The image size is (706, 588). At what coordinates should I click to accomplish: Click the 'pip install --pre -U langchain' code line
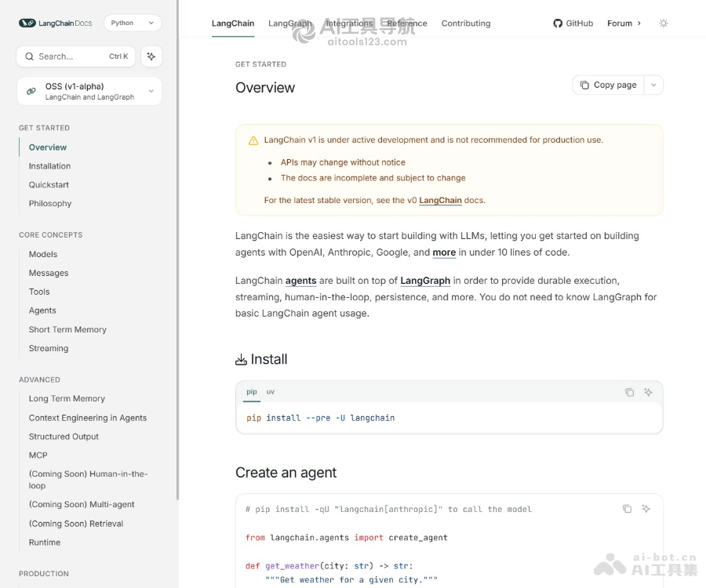point(321,418)
